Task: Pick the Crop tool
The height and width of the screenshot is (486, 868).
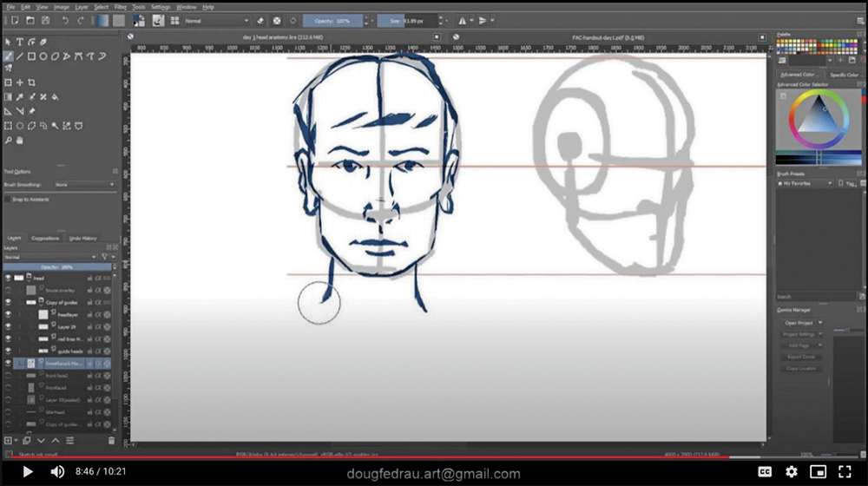Action: click(32, 82)
